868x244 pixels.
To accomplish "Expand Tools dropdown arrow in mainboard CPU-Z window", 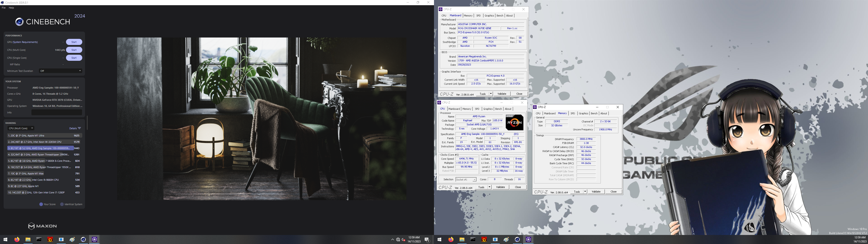I will (x=491, y=94).
